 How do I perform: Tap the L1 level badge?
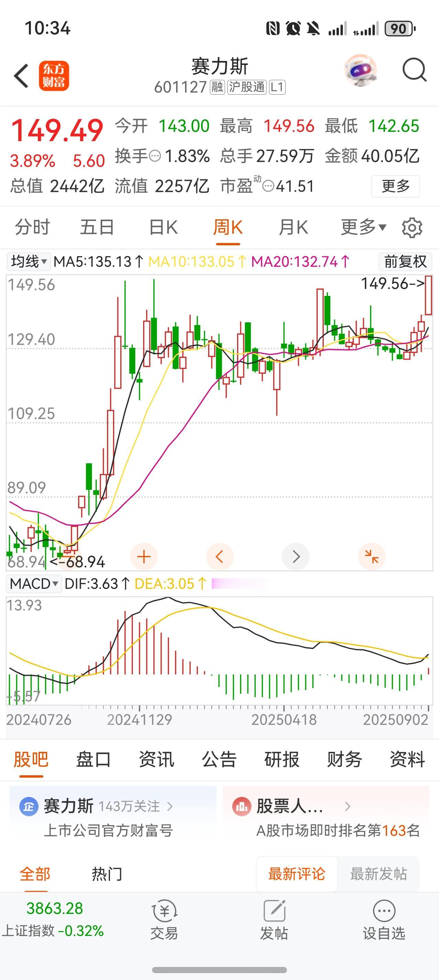click(x=277, y=87)
